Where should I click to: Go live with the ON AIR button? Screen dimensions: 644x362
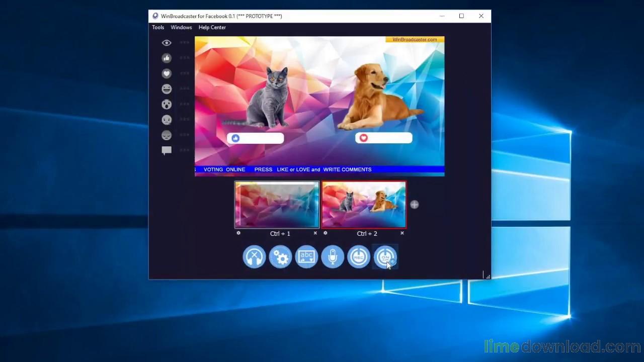385,257
